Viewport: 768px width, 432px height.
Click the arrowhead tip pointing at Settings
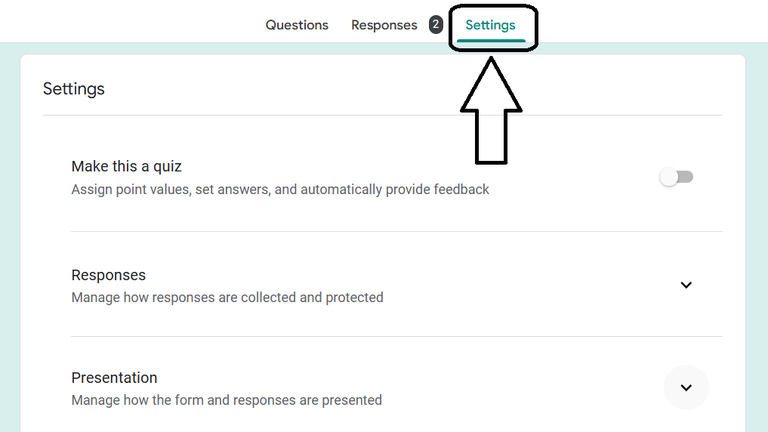pyautogui.click(x=491, y=62)
